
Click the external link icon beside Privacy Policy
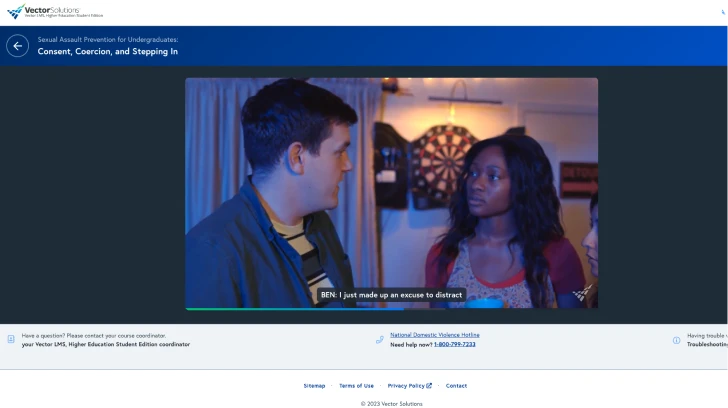pos(429,385)
